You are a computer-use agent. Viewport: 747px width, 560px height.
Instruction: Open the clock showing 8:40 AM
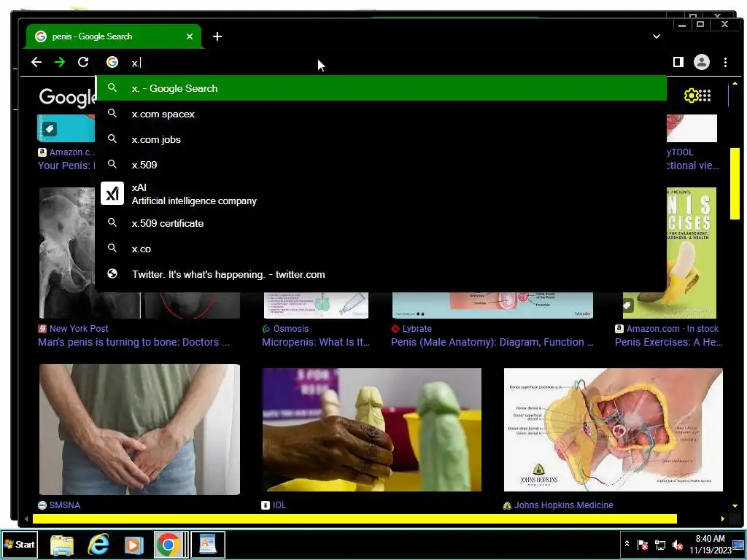[710, 544]
